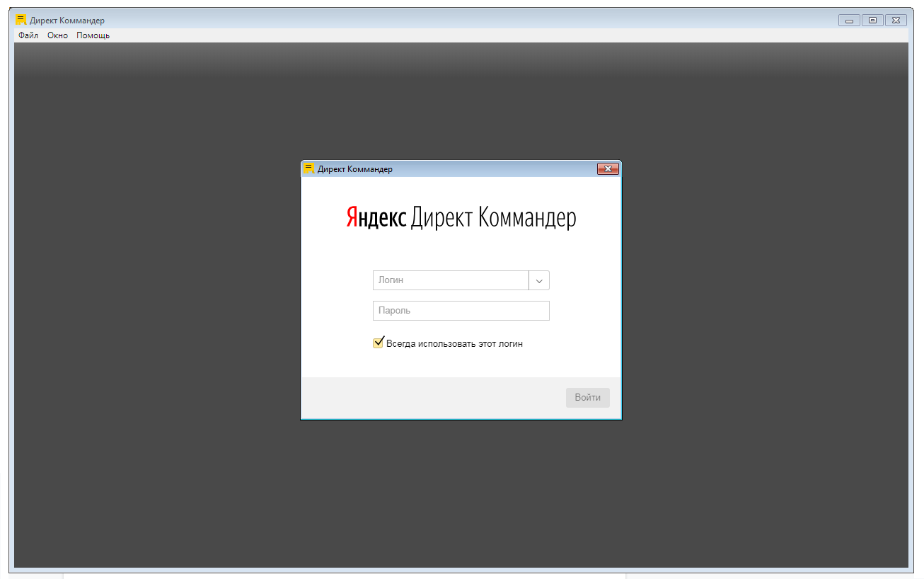Viewport: 924px width, 579px height.
Task: Click the Войти button
Action: 588,397
